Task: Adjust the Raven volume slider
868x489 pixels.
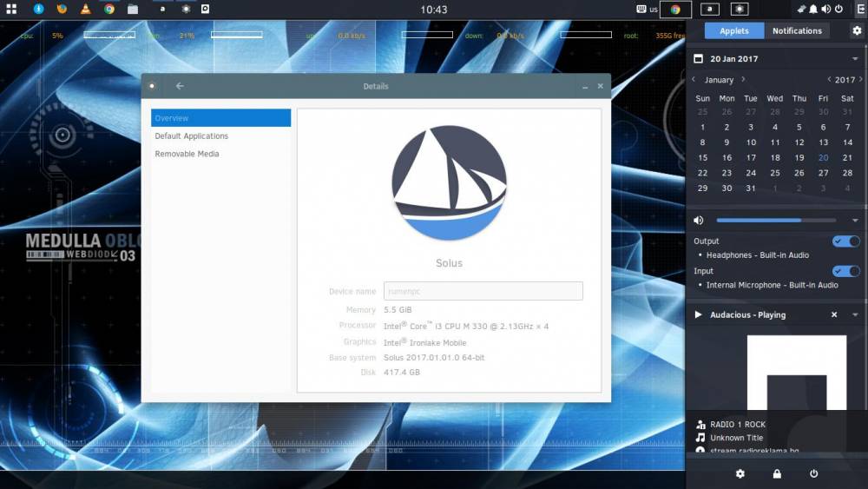Action: click(x=775, y=221)
